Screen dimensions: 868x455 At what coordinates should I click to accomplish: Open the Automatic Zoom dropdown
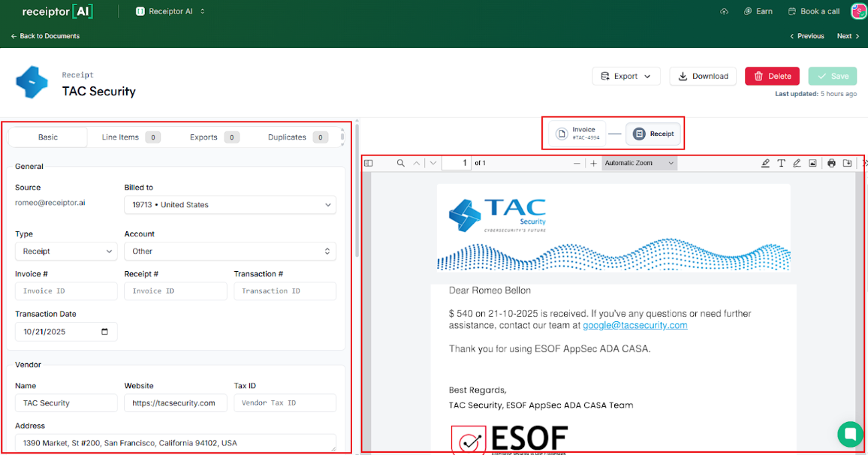[x=639, y=163]
